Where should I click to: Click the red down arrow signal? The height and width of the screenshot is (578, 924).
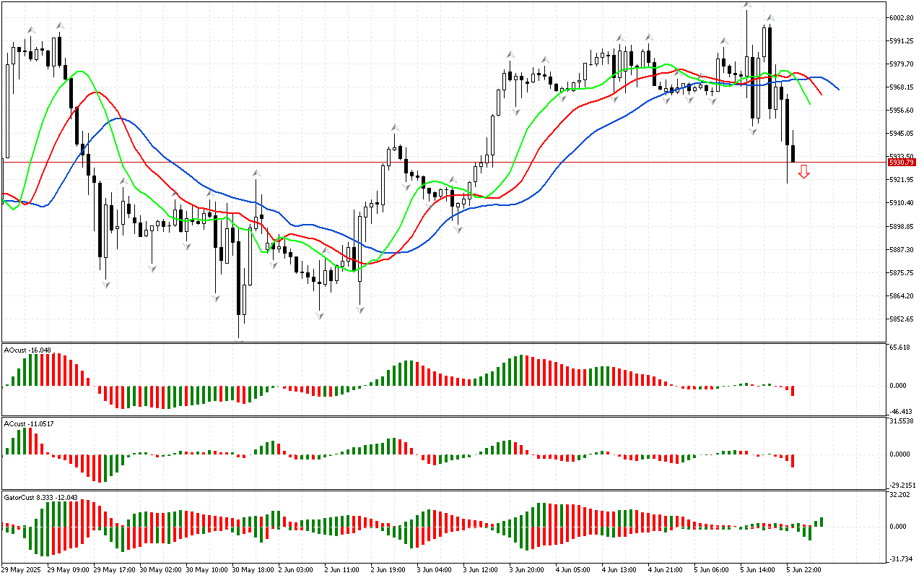(803, 172)
